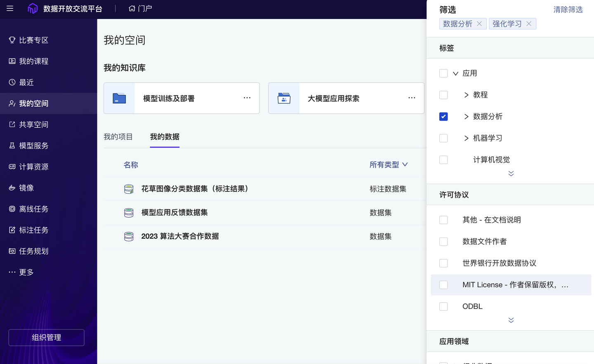Click the 任务规划 sidebar icon

point(12,251)
